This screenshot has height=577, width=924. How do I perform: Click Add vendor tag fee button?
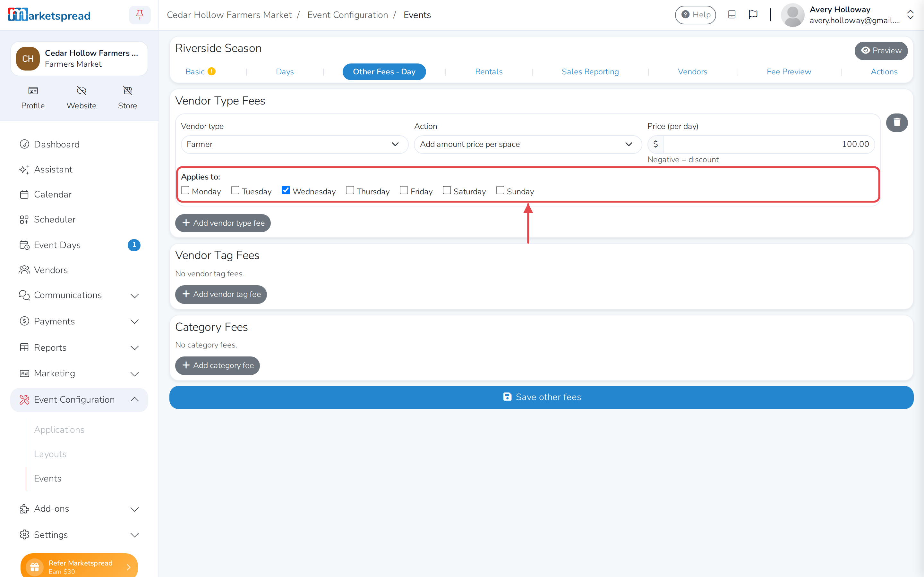221,294
